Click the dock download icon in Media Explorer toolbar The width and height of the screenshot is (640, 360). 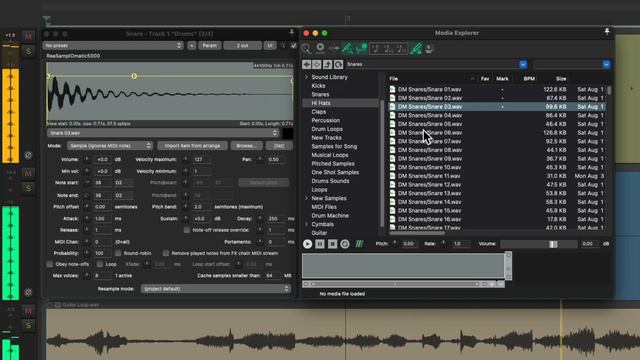[x=429, y=49]
